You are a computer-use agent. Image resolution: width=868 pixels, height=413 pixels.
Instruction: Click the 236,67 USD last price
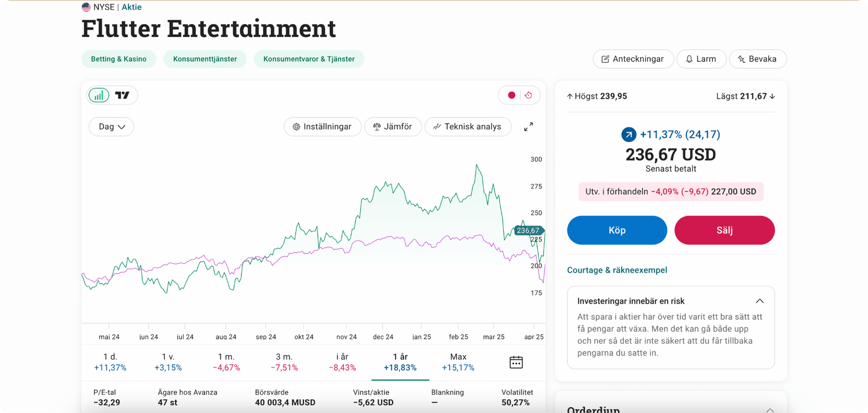coord(671,155)
